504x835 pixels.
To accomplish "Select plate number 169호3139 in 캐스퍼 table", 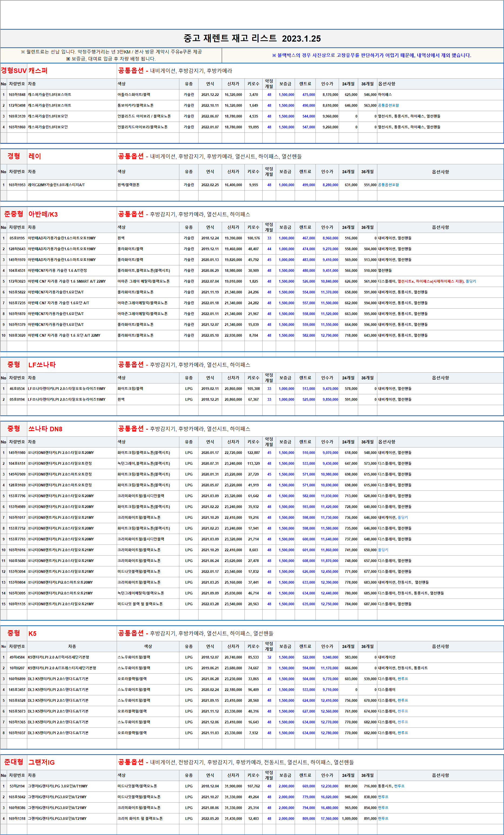I will point(17,116).
